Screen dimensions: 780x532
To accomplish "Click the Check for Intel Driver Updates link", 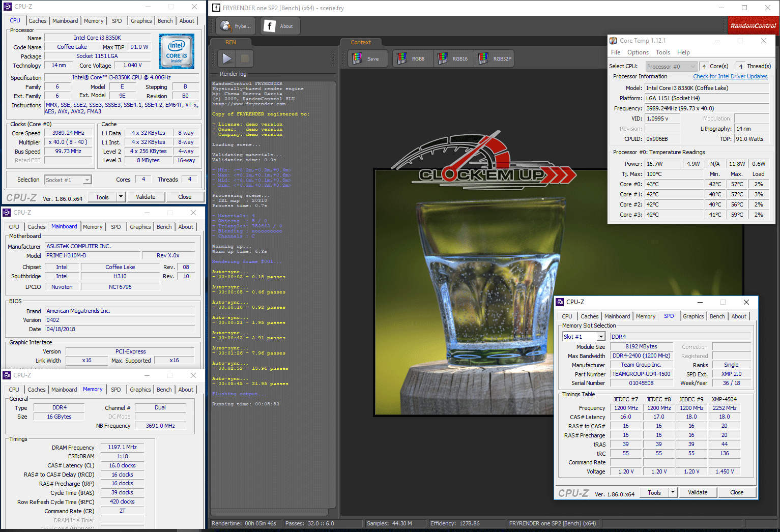I will pyautogui.click(x=730, y=76).
